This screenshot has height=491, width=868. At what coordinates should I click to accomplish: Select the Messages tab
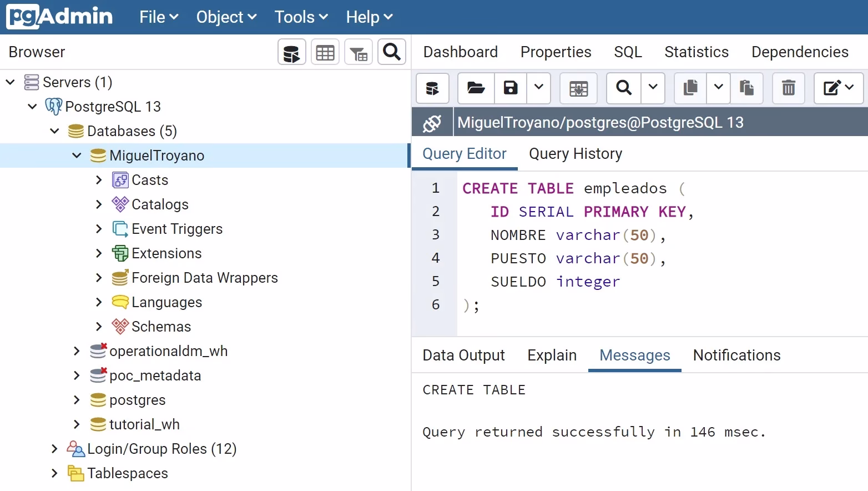pos(635,355)
